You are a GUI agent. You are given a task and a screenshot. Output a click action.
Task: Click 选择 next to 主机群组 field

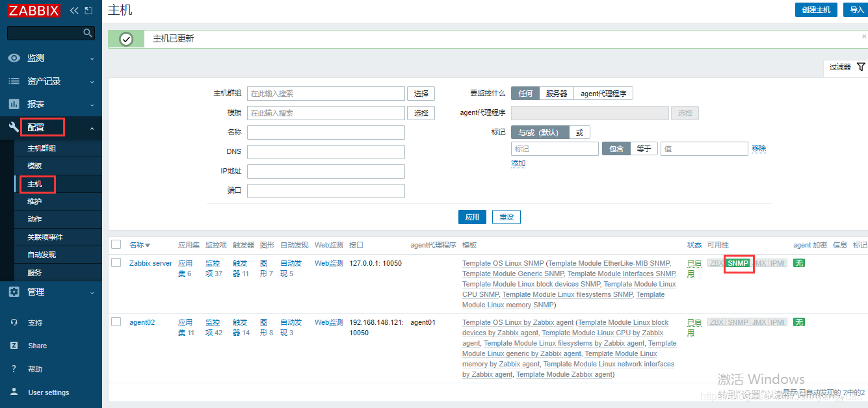(x=421, y=94)
